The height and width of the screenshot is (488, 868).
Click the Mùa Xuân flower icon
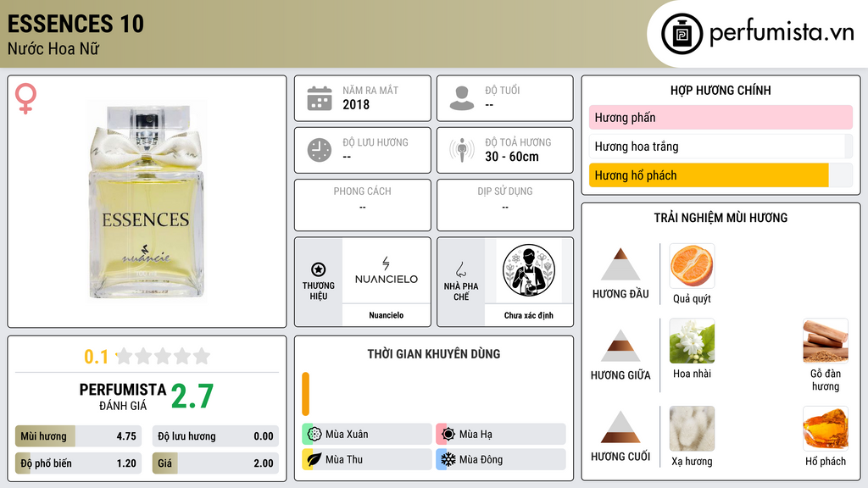point(314,434)
